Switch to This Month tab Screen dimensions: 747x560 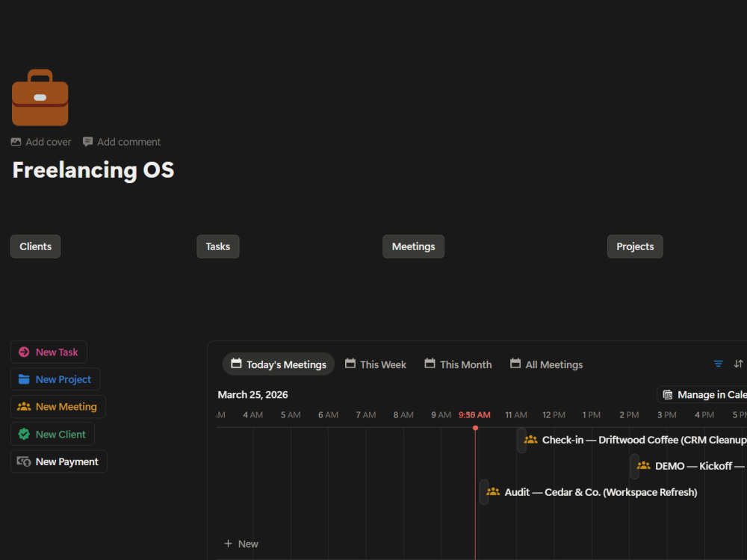[458, 364]
